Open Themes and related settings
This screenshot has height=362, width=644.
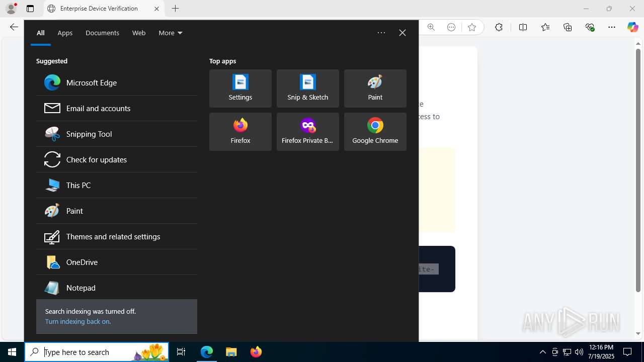coord(117,236)
